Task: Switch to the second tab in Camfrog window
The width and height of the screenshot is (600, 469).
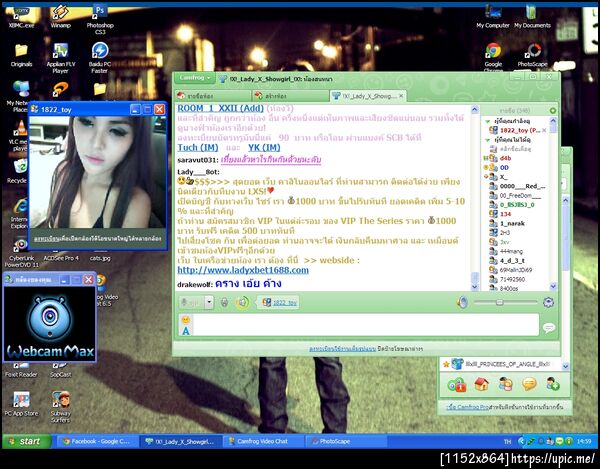Action: pos(290,96)
